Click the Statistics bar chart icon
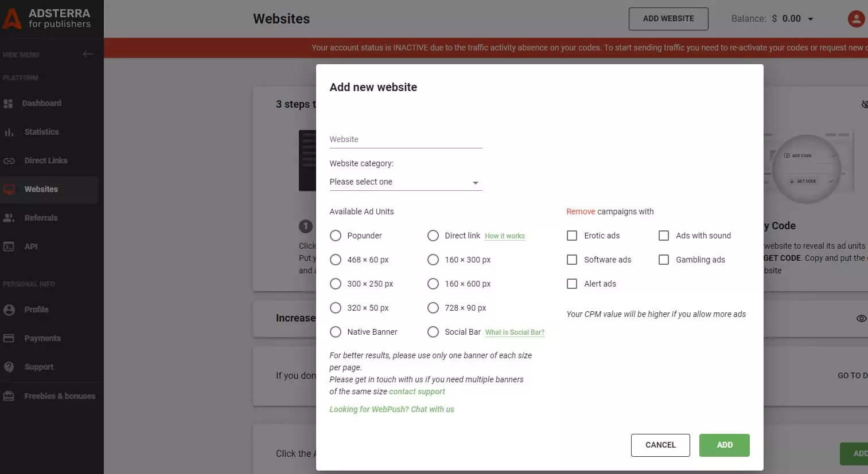Screen dimensions: 868x474 9,132
